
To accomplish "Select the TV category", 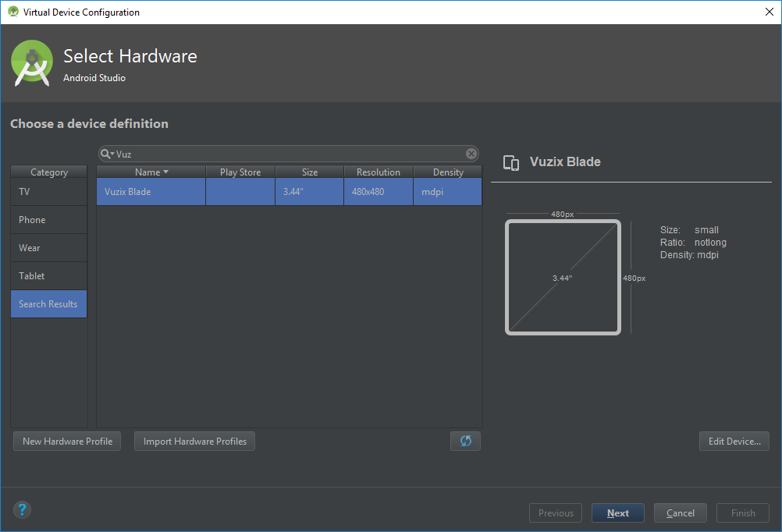I will 49,191.
